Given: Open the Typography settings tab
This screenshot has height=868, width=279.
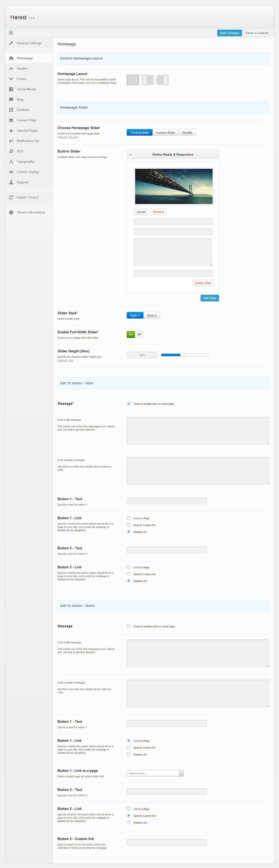Looking at the screenshot, I should click(25, 162).
